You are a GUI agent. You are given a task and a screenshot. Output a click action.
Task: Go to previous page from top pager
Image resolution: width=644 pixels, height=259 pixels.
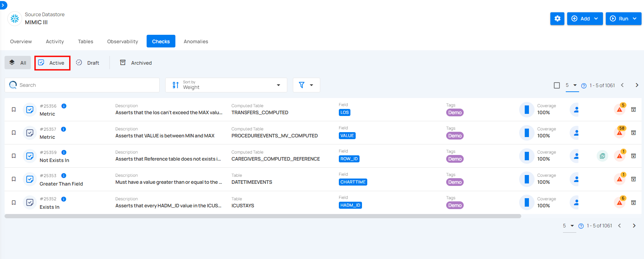coord(622,85)
